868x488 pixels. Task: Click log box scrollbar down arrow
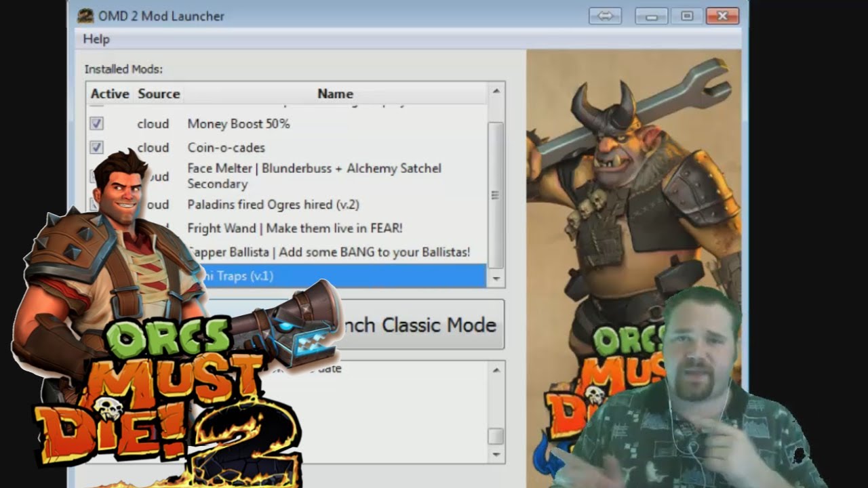point(496,454)
